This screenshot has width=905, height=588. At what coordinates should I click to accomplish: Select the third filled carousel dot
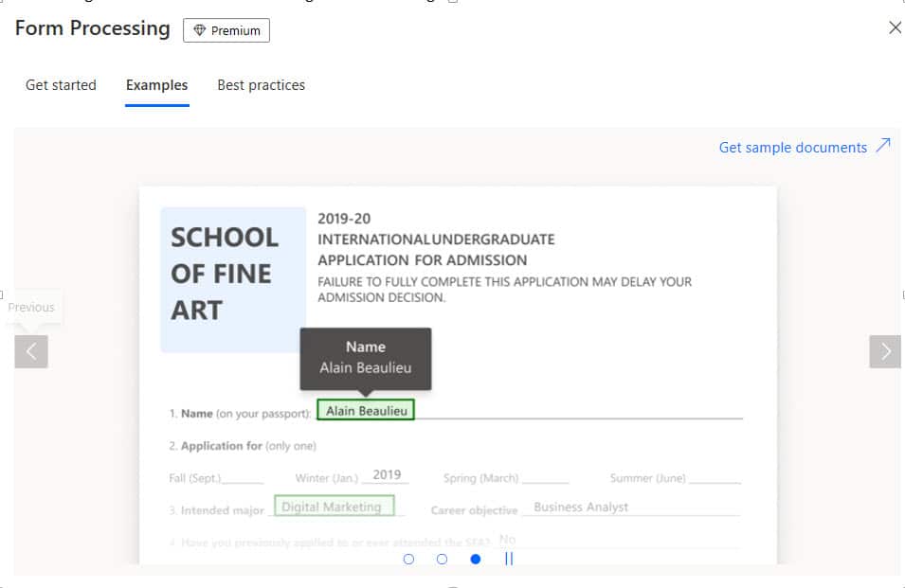click(x=476, y=560)
